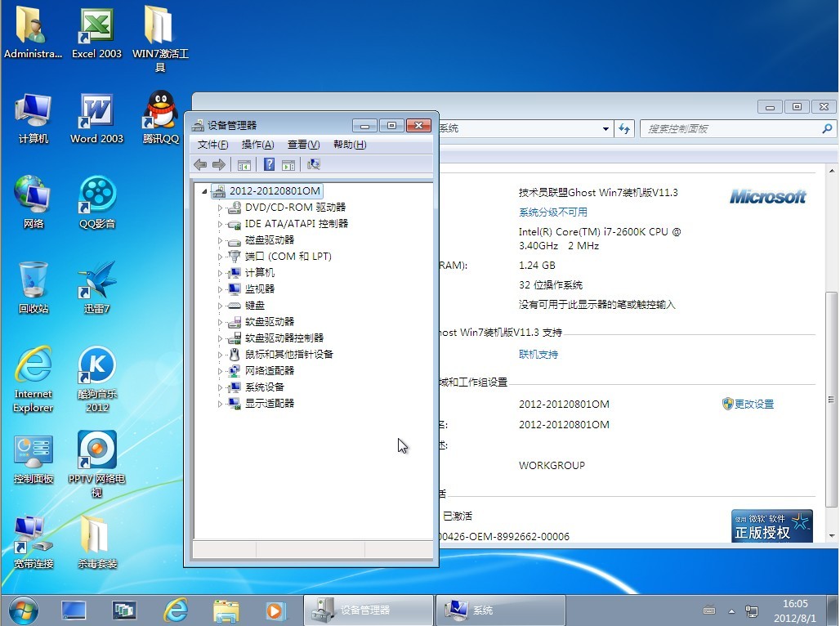The width and height of the screenshot is (840, 626).
Task: Open the 帮助(H) menu
Action: 350,145
